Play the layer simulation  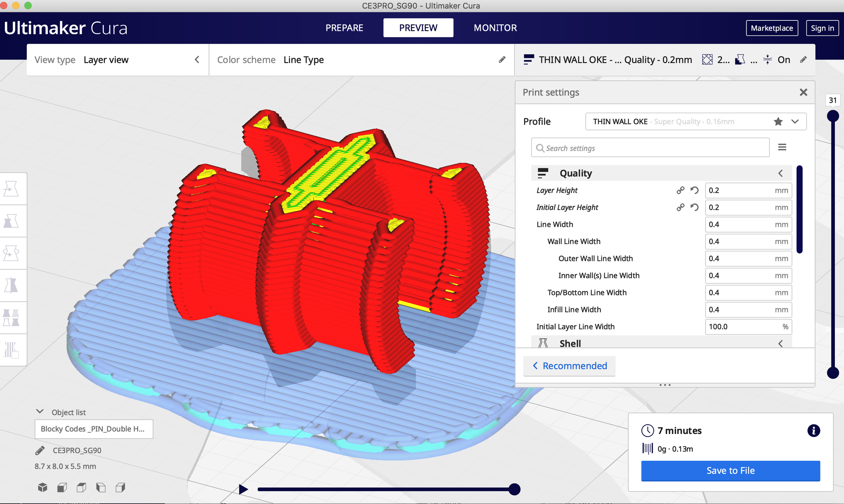pos(243,489)
